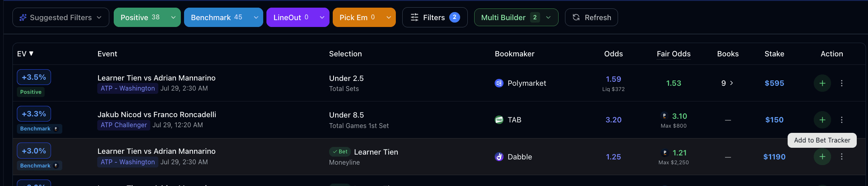Add Dabble Learner Tien bet to tracker
The height and width of the screenshot is (186, 868).
click(822, 157)
